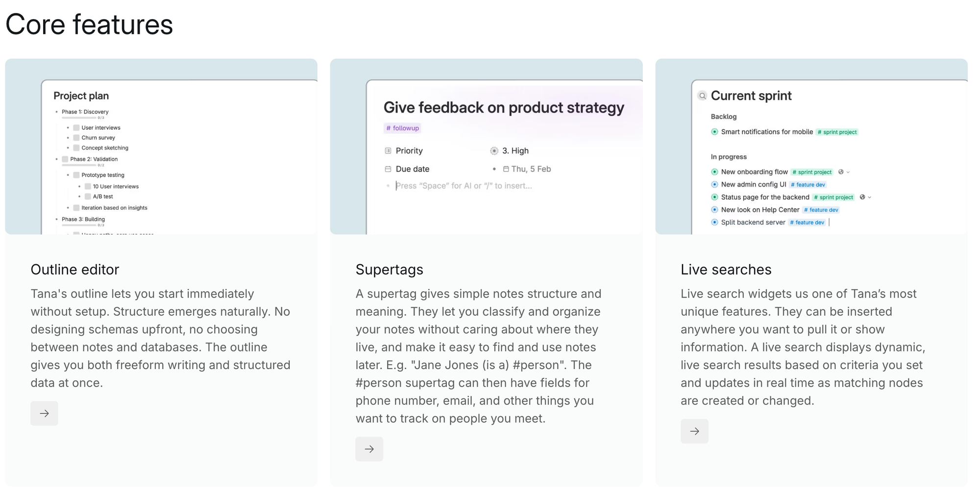The width and height of the screenshot is (980, 499).
Task: Open the Live searches card heading
Action: tap(726, 270)
